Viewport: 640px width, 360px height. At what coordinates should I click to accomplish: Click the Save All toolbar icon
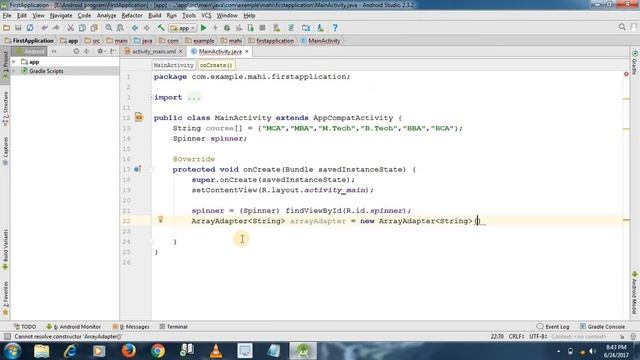tap(18, 28)
